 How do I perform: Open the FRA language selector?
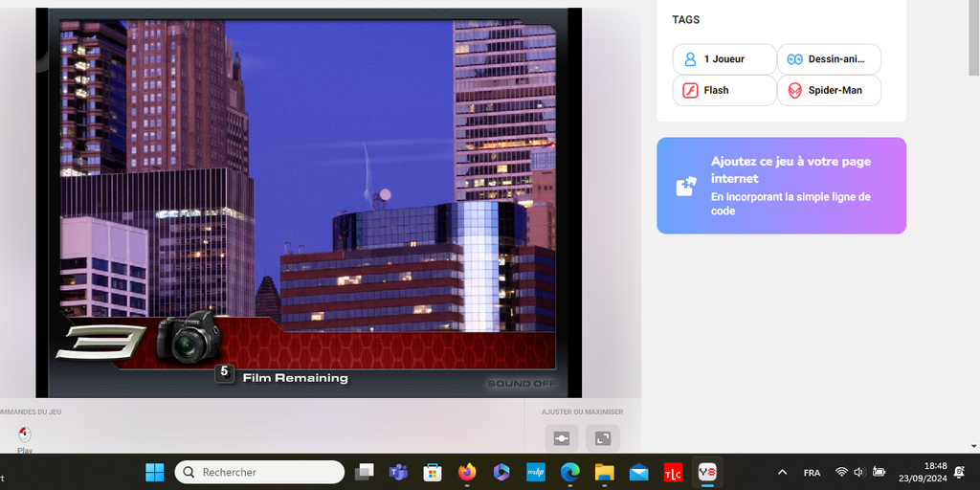coord(812,472)
